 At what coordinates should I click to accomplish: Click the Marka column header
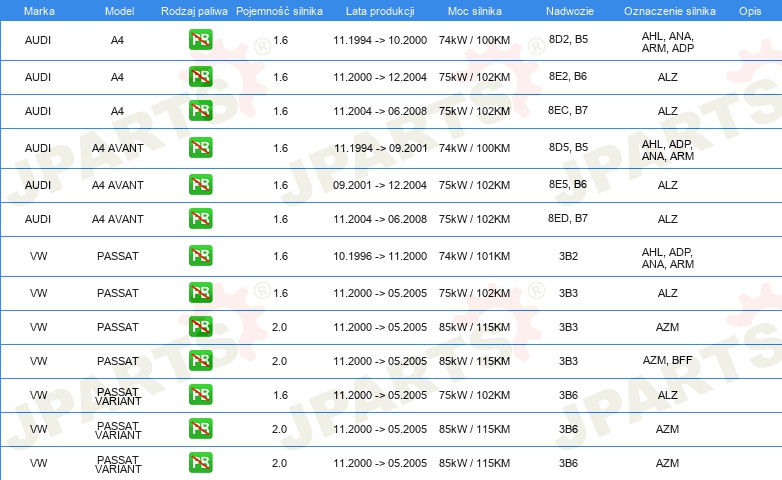(x=39, y=11)
